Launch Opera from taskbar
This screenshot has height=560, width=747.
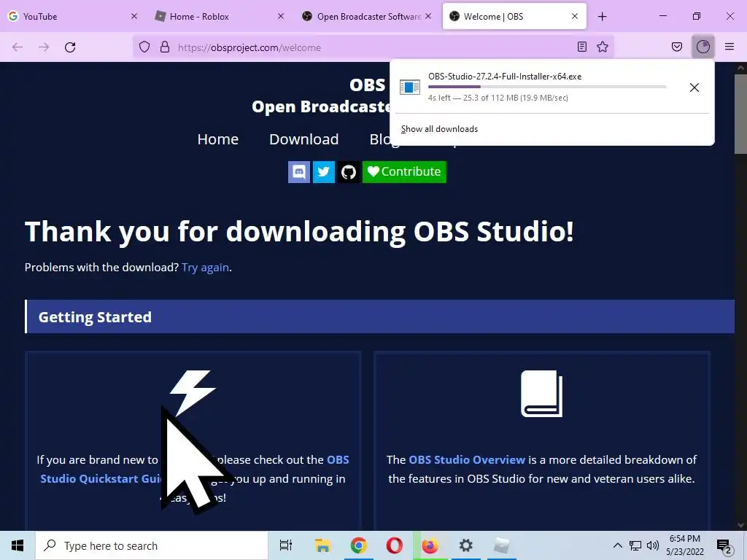pyautogui.click(x=394, y=545)
